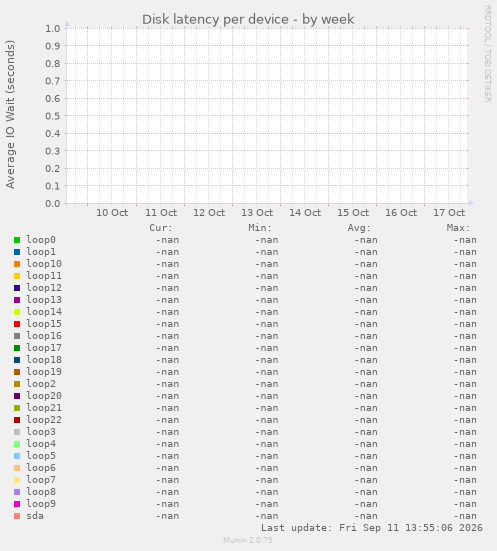Click the loop6 legend label
Image resolution: width=497 pixels, height=551 pixels.
pyautogui.click(x=41, y=468)
